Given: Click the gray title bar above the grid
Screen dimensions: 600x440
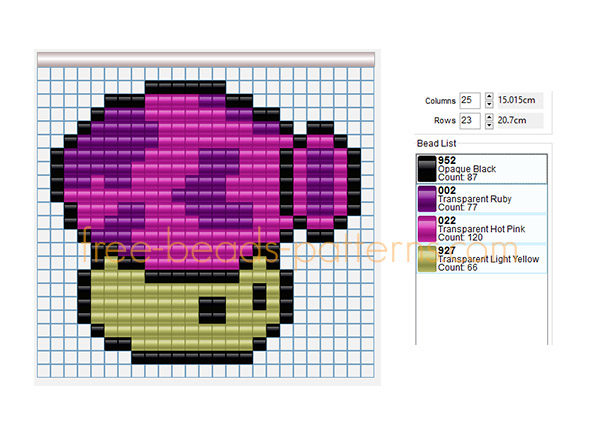Looking at the screenshot, I should coord(206,60).
